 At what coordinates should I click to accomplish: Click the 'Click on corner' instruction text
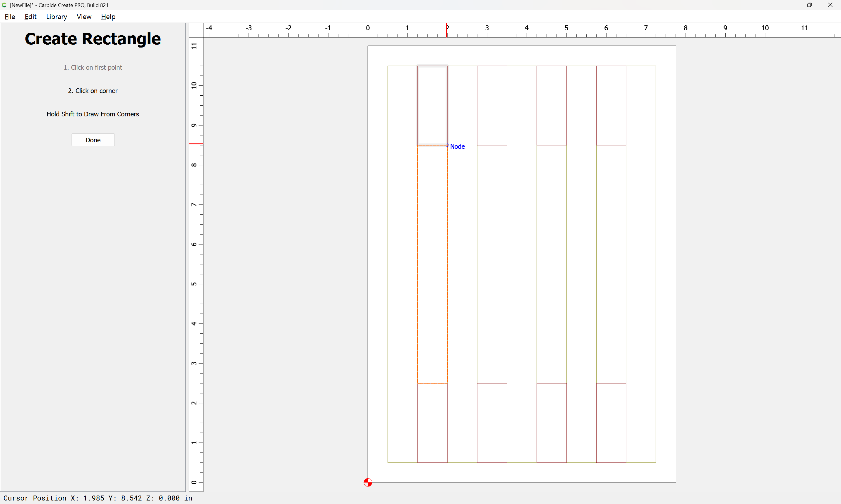(93, 91)
